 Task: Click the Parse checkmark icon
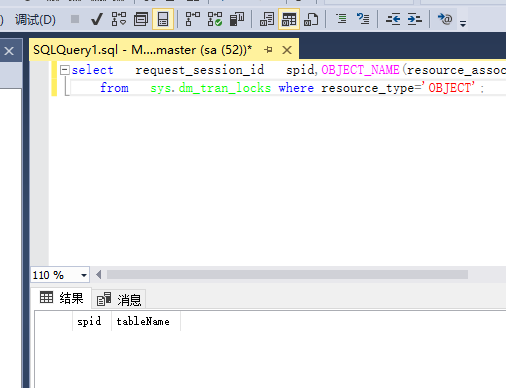tap(97, 19)
